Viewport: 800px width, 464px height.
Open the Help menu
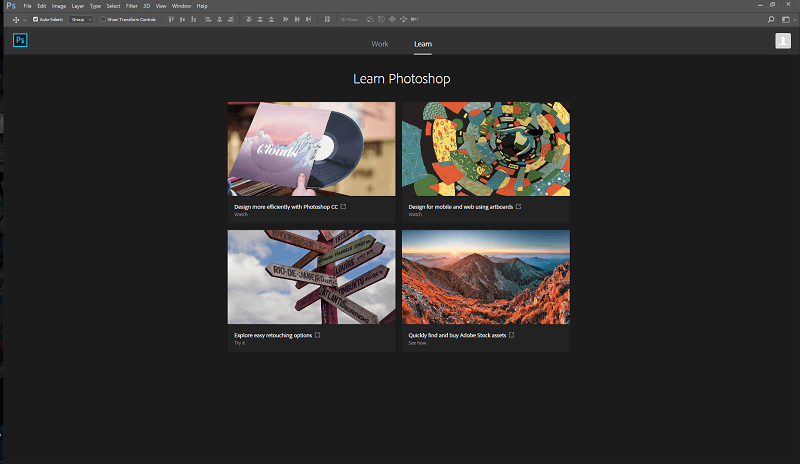[202, 6]
